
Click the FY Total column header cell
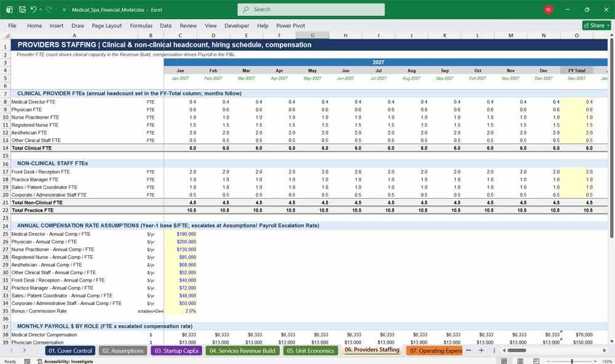tap(577, 71)
